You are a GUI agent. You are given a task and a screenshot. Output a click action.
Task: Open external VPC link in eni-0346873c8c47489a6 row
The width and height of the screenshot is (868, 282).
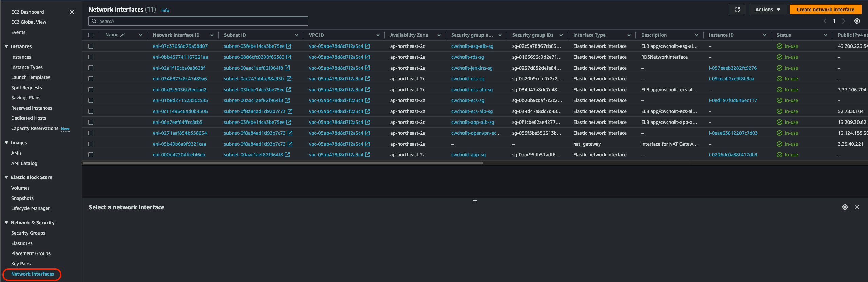[367, 79]
